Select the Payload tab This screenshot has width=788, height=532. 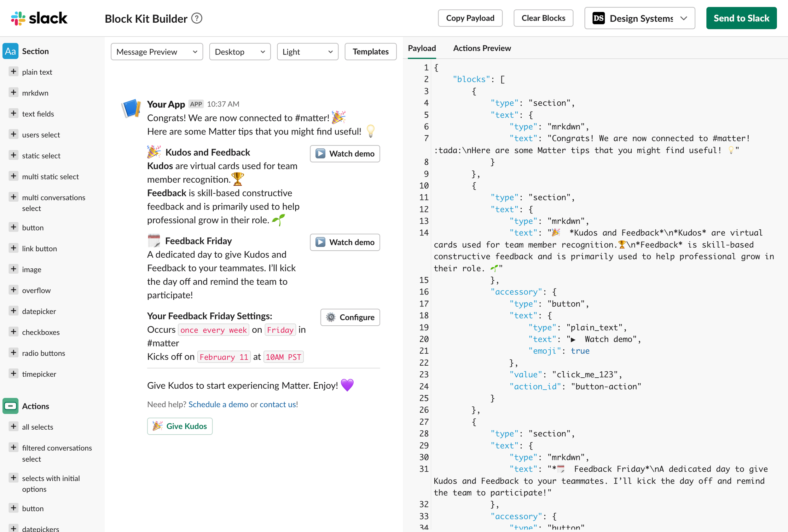tap(421, 48)
